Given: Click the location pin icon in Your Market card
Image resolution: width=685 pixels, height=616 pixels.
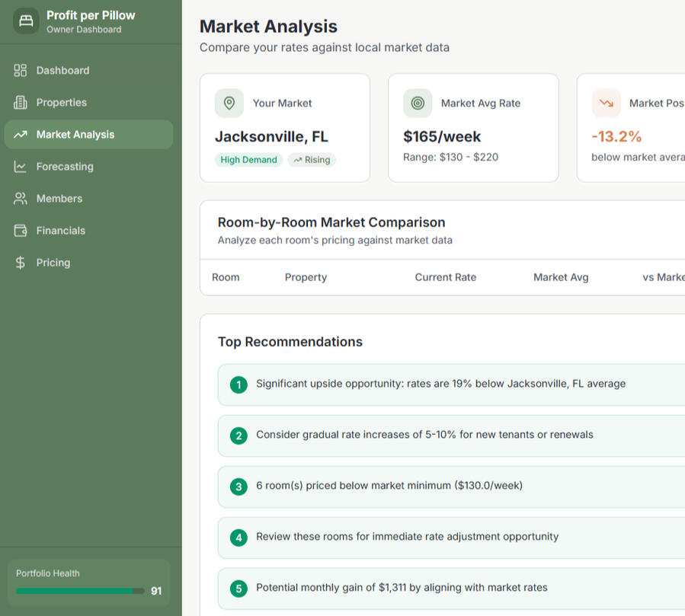Looking at the screenshot, I should click(229, 103).
